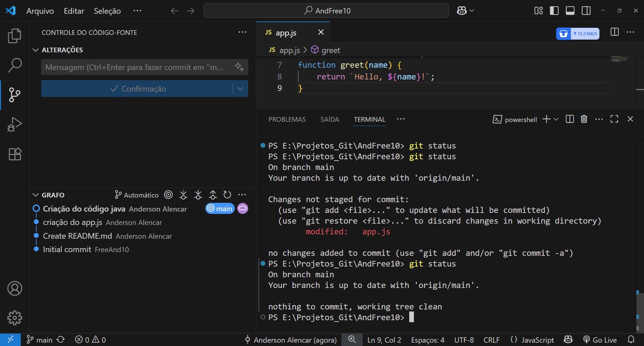Click the main branch badge in graph

pyautogui.click(x=220, y=209)
